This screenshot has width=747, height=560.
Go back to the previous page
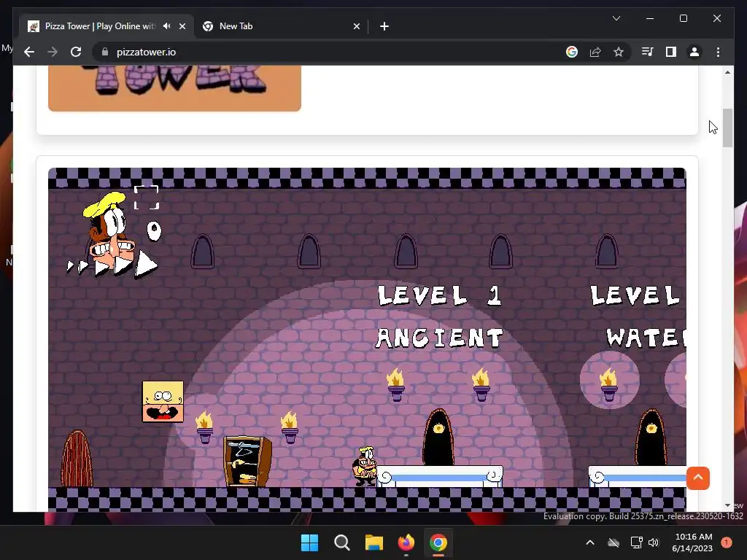click(x=29, y=52)
